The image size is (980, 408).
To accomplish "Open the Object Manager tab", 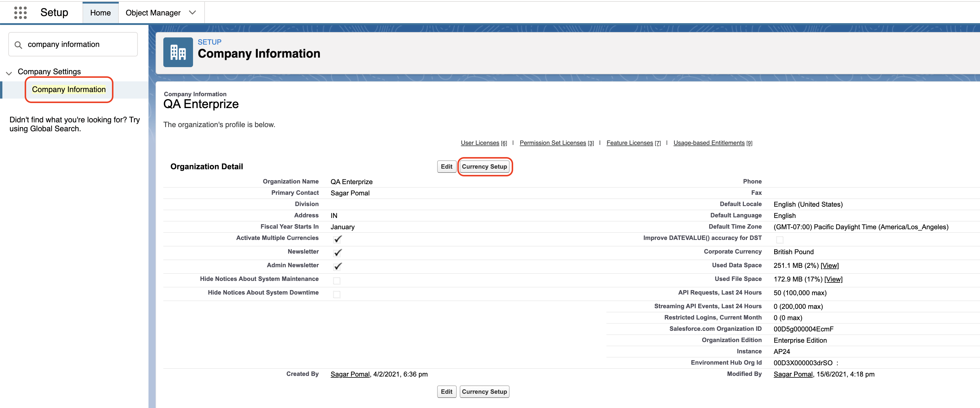I will pyautogui.click(x=153, y=13).
